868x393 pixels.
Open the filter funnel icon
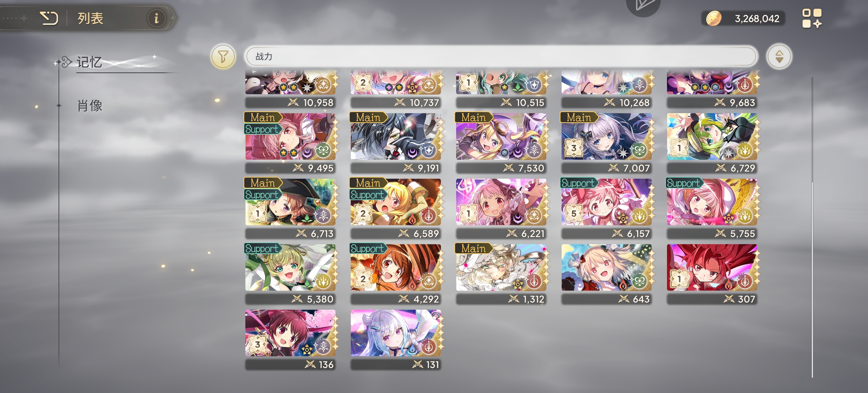pos(223,57)
